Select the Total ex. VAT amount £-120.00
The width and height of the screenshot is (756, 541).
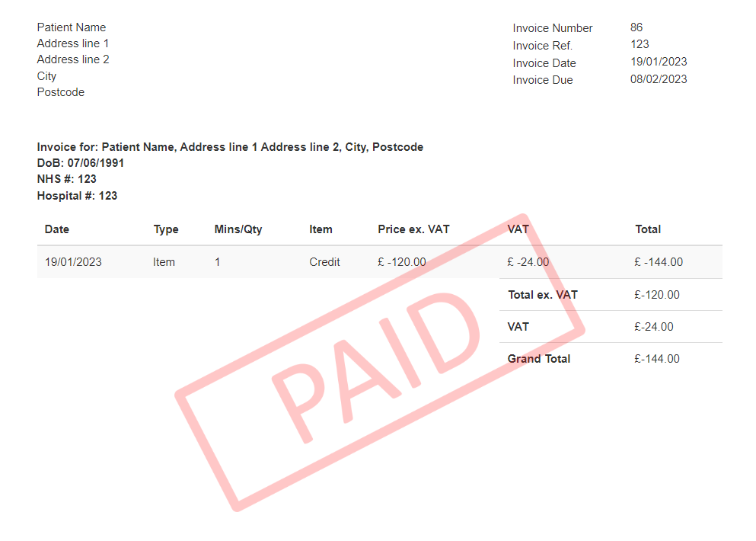click(656, 295)
